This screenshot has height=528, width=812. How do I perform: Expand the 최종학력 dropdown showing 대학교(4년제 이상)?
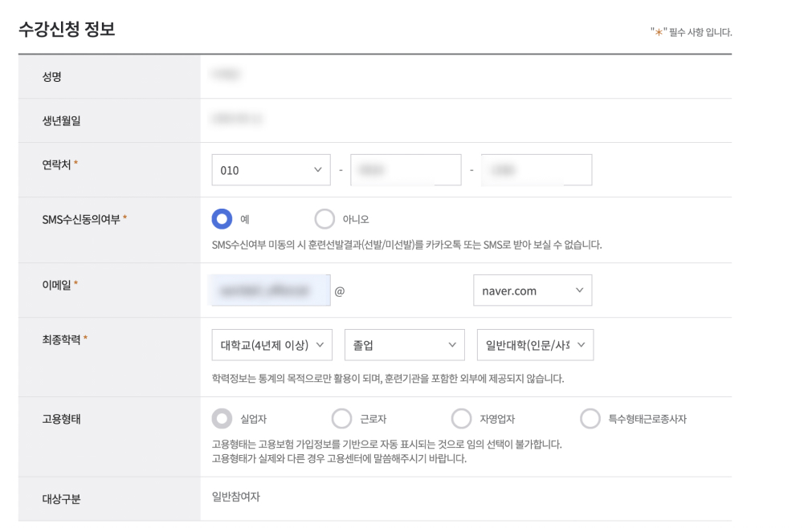pos(271,344)
